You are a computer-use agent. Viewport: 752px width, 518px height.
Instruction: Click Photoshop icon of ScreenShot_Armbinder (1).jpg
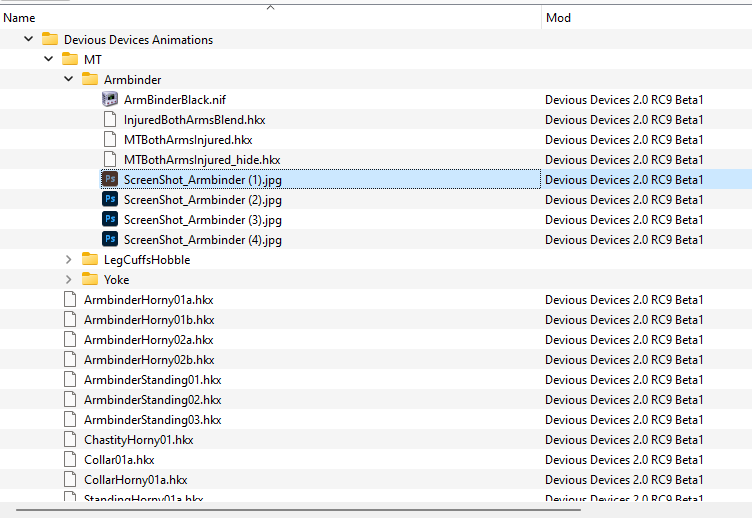(110, 179)
